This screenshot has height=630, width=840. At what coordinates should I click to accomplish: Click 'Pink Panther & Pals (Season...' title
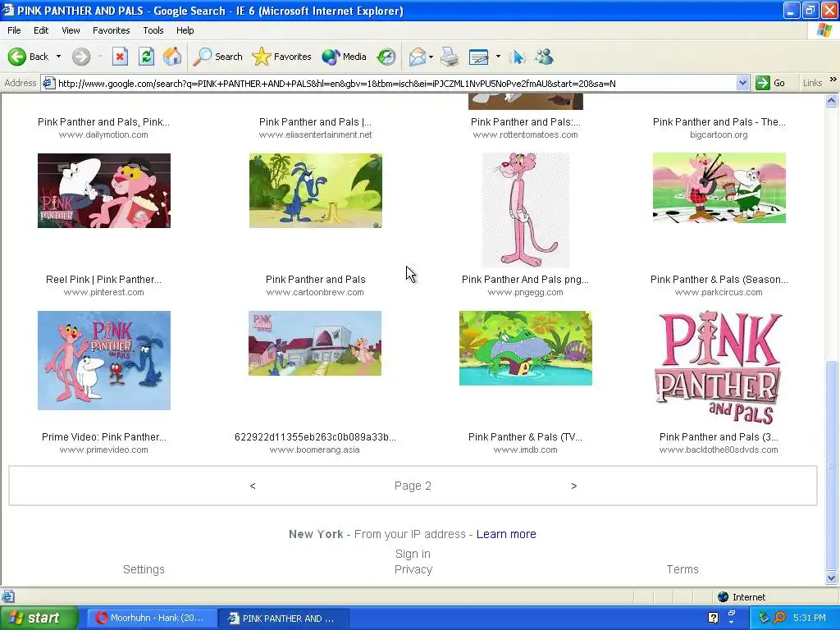[x=719, y=279]
